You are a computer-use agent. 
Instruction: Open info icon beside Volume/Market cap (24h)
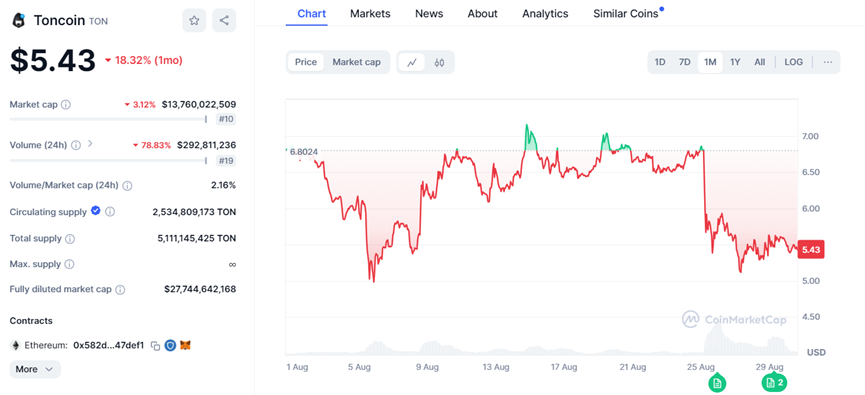(x=127, y=185)
